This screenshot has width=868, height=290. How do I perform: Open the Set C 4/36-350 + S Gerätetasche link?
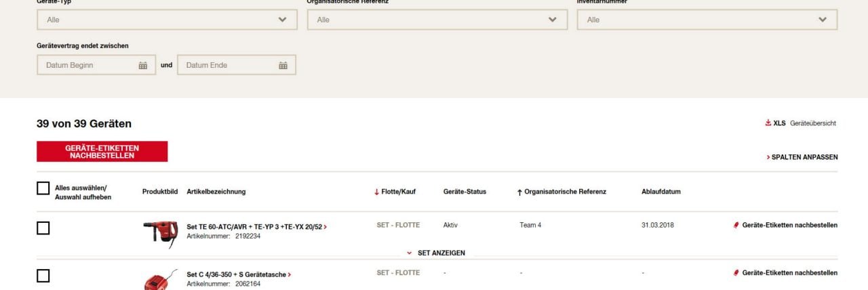236,274
